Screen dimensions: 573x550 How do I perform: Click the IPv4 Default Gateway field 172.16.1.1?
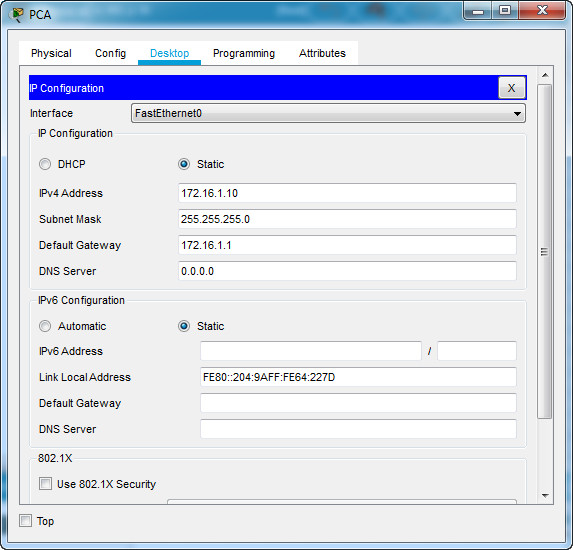point(347,245)
